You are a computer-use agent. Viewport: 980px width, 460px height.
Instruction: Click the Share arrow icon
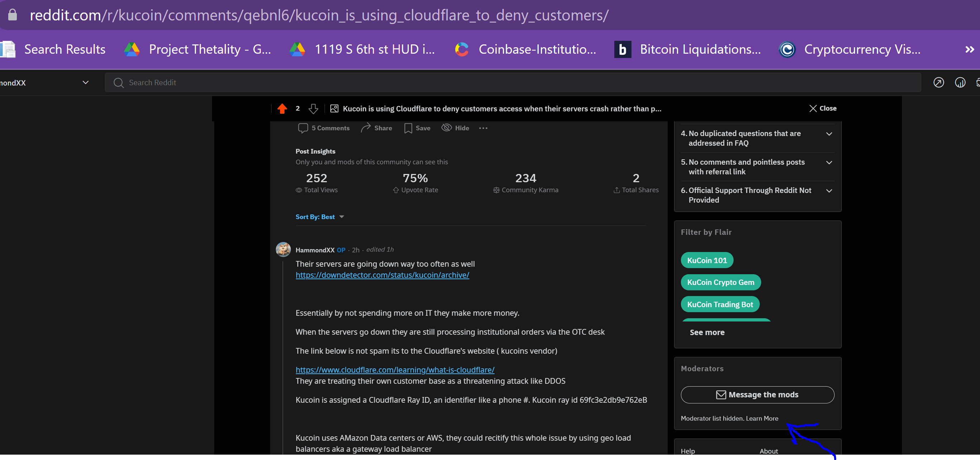click(x=366, y=128)
